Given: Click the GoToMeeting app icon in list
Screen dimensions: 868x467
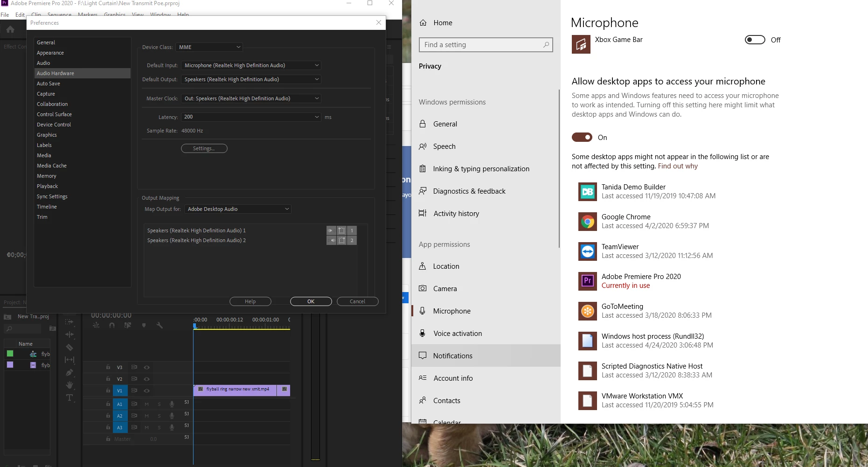Looking at the screenshot, I should pyautogui.click(x=588, y=311).
